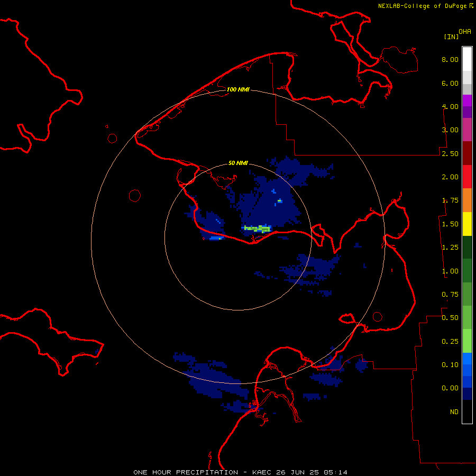Click the 1.50 legend value
This screenshot has width=476, height=476.
coord(450,224)
